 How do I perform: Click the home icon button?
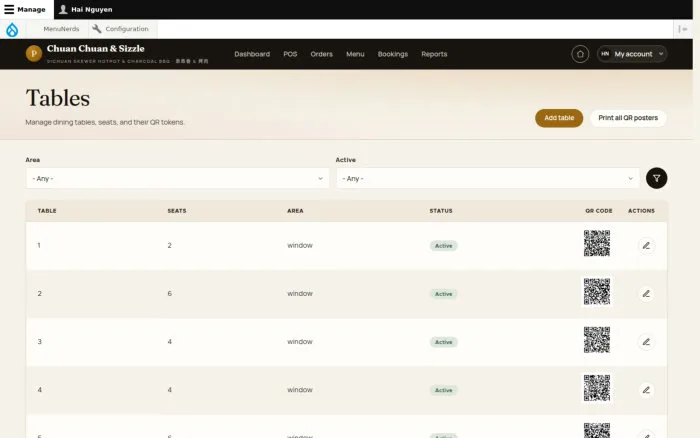(x=580, y=54)
